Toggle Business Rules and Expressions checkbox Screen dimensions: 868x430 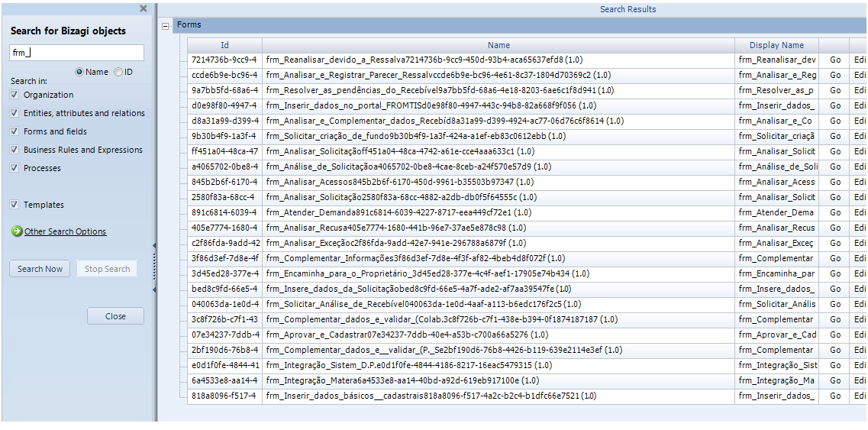tap(15, 150)
